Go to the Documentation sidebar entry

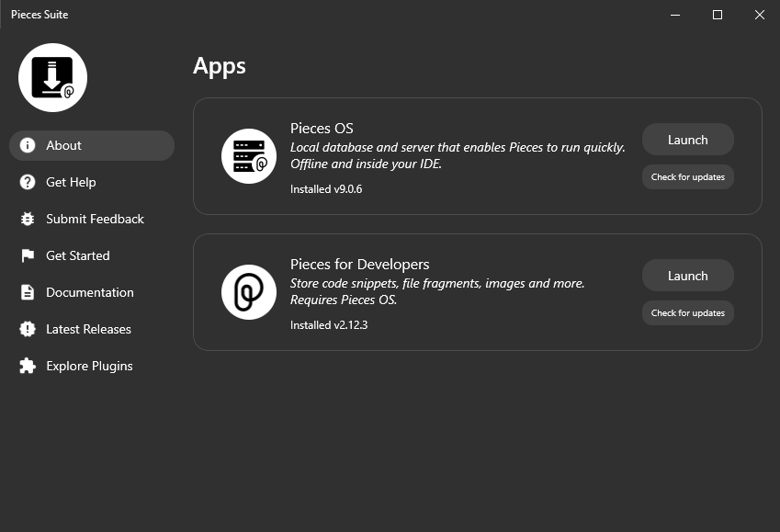[x=90, y=292]
